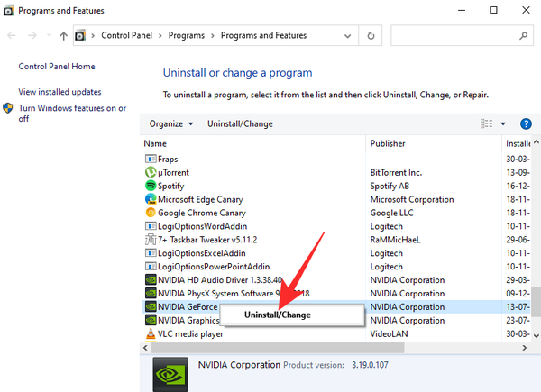Open the Organize dropdown menu

tap(171, 123)
